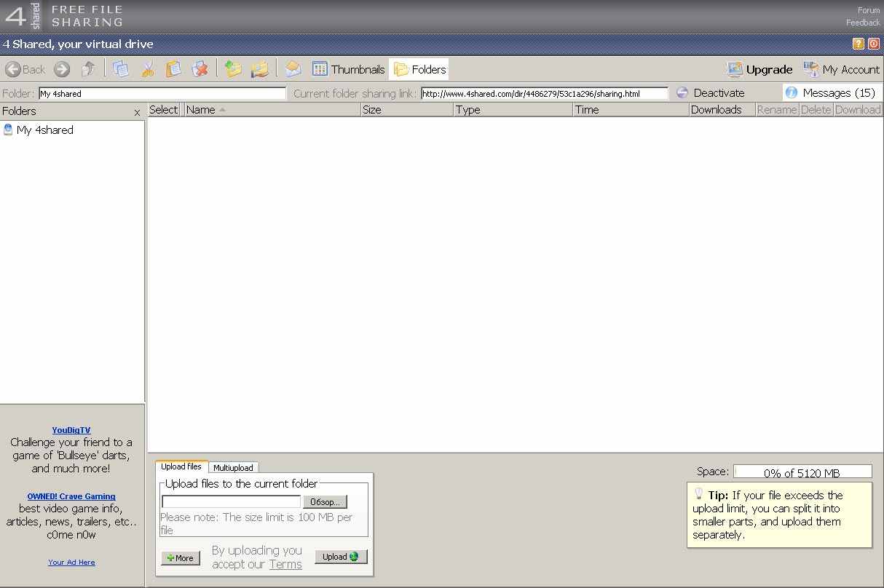Click the Cut scissors icon
Viewport: 884px width, 588px height.
pos(148,69)
